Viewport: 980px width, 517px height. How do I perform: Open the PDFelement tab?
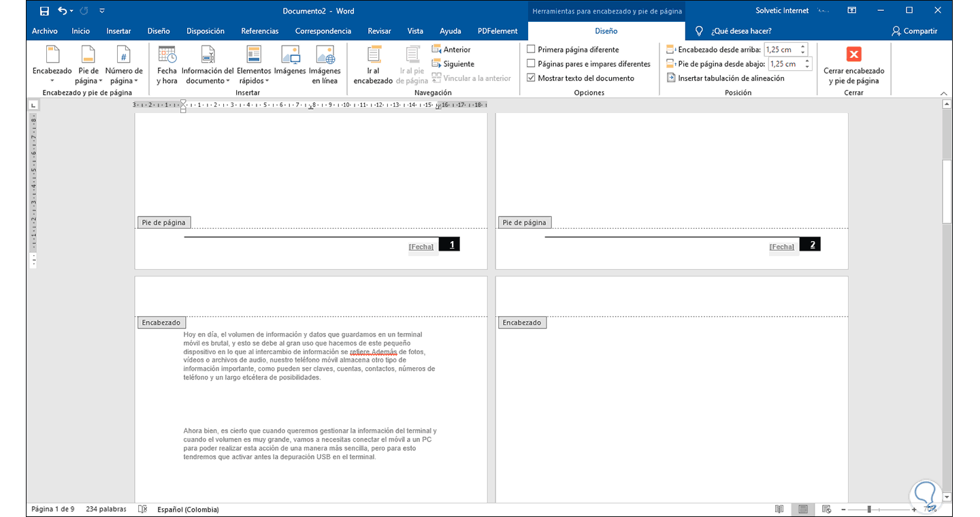coord(497,31)
